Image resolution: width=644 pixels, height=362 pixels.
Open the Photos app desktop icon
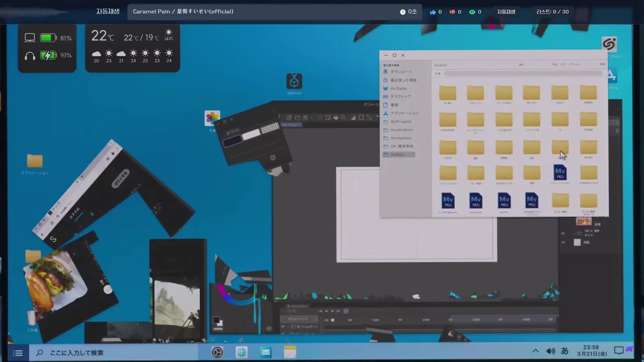pos(212,119)
